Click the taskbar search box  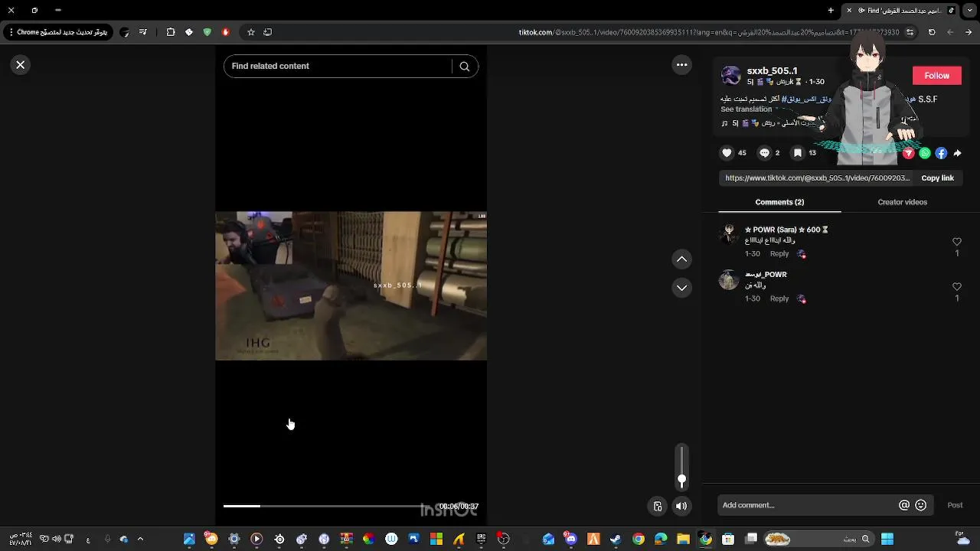[x=818, y=540]
